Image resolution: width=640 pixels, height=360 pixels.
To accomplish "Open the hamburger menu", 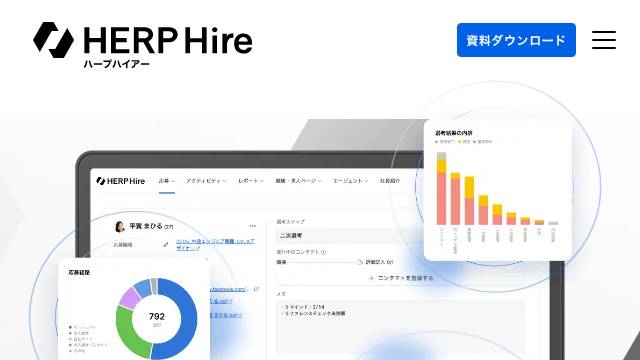I will coord(604,40).
